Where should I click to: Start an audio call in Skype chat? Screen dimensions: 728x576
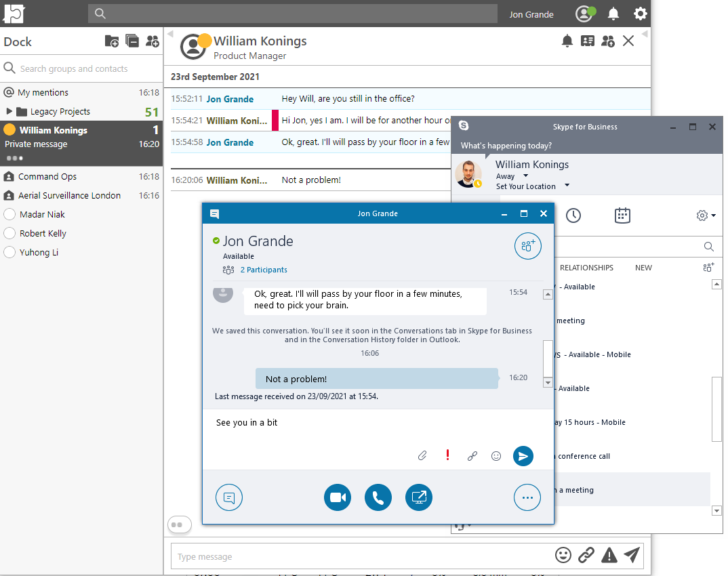[x=378, y=498]
